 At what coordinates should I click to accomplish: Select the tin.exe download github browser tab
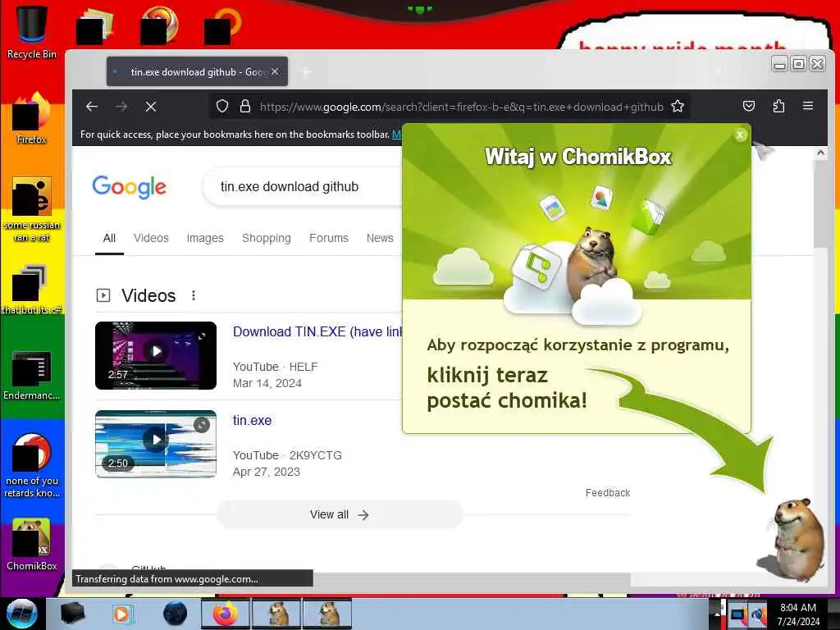point(197,71)
